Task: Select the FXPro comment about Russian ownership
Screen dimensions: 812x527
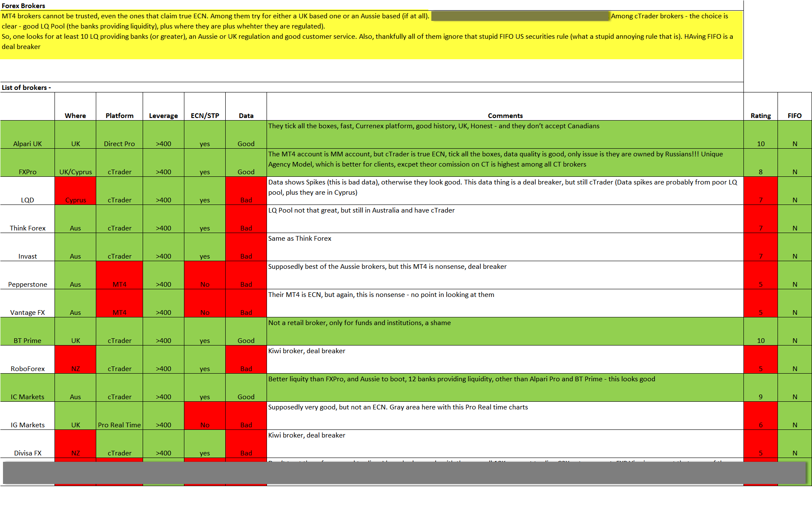Action: [505, 163]
